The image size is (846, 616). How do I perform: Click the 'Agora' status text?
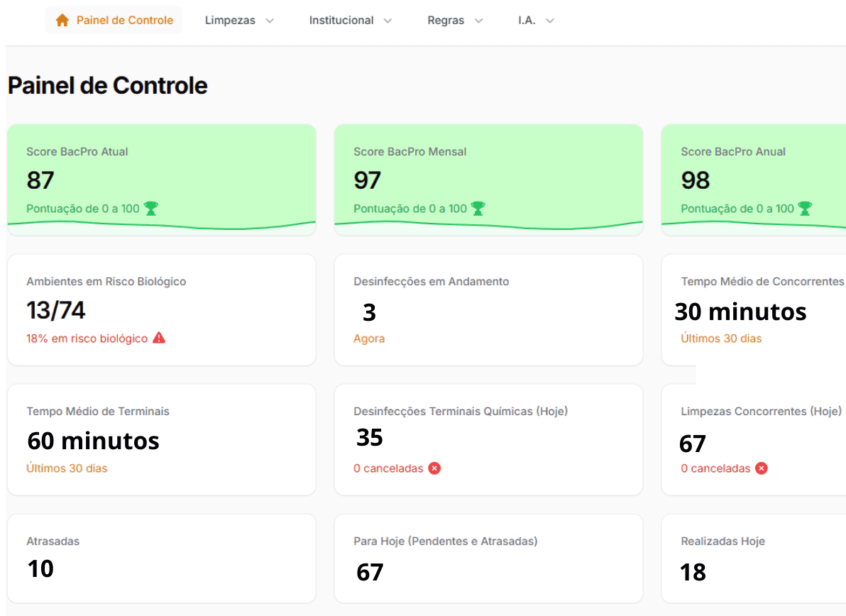(369, 339)
